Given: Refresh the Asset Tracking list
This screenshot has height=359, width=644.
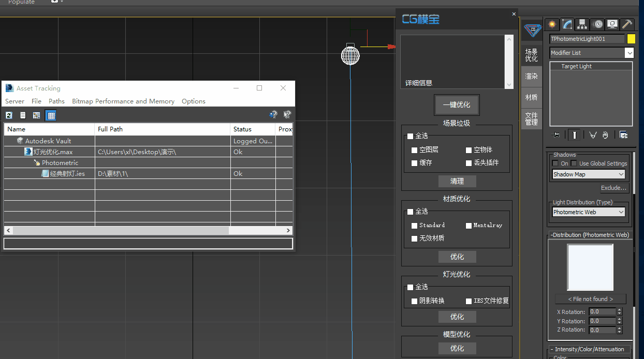Looking at the screenshot, I should point(9,115).
